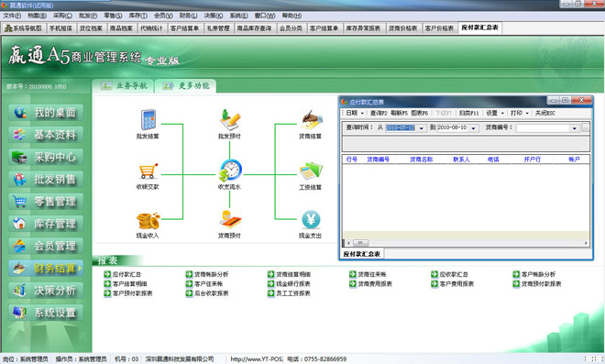Viewport: 605px width, 364px height.
Task: Open the 采购(C) menu
Action: [62, 16]
